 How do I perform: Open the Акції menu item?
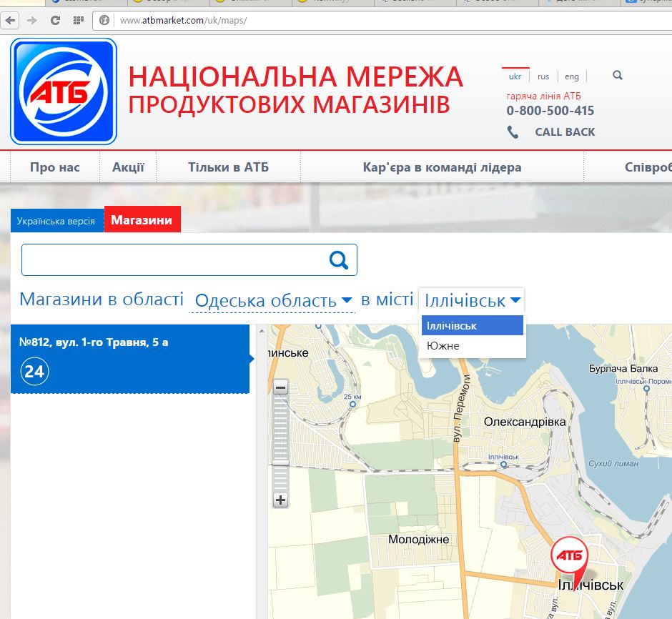[x=128, y=168]
